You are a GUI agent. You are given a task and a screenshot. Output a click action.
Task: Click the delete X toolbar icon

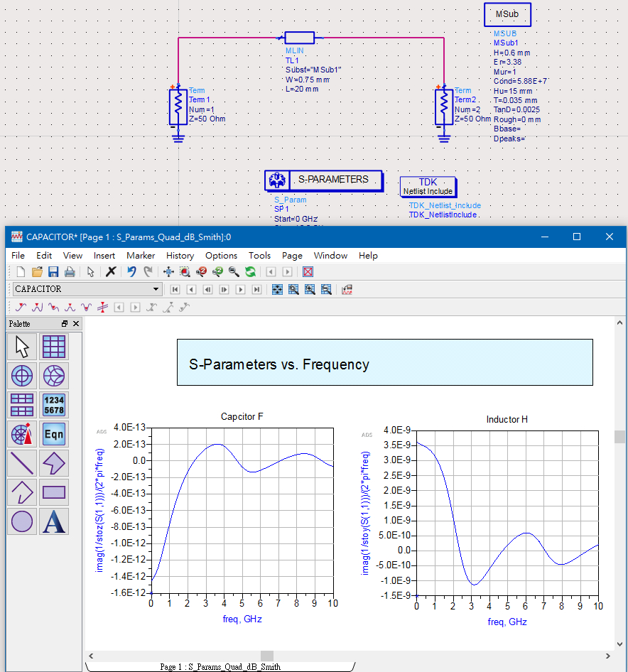tap(111, 271)
